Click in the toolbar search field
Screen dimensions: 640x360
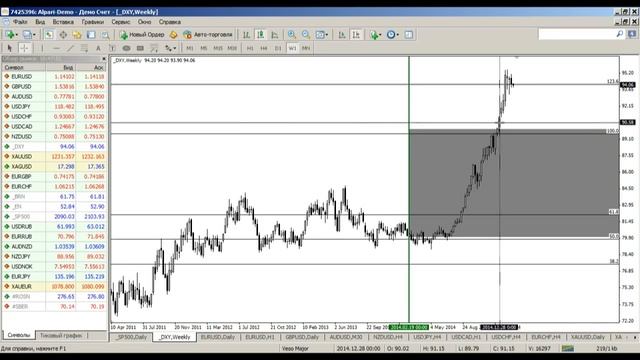tap(577, 34)
